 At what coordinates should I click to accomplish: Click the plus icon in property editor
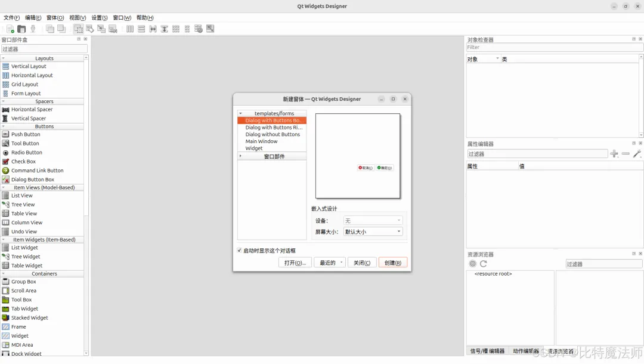click(614, 153)
